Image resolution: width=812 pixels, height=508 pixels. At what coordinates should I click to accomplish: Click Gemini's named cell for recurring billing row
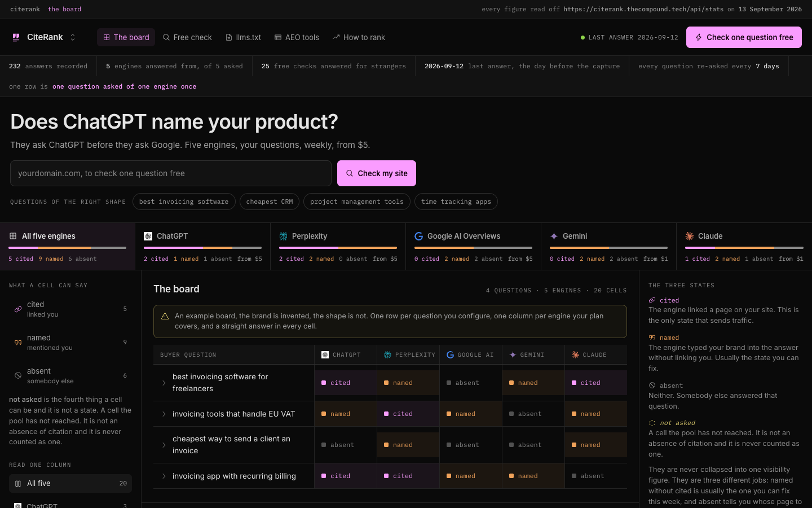pyautogui.click(x=533, y=476)
